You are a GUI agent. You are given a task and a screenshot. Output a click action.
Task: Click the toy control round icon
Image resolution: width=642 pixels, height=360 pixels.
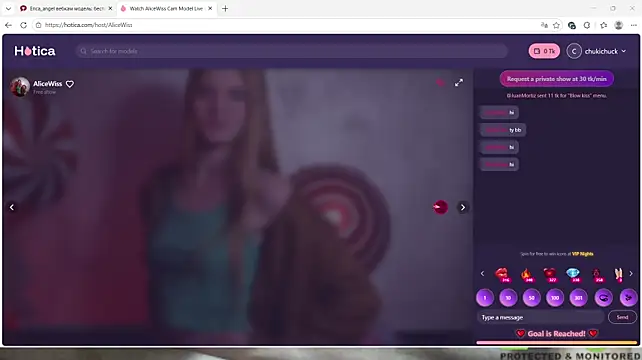pyautogui.click(x=604, y=298)
